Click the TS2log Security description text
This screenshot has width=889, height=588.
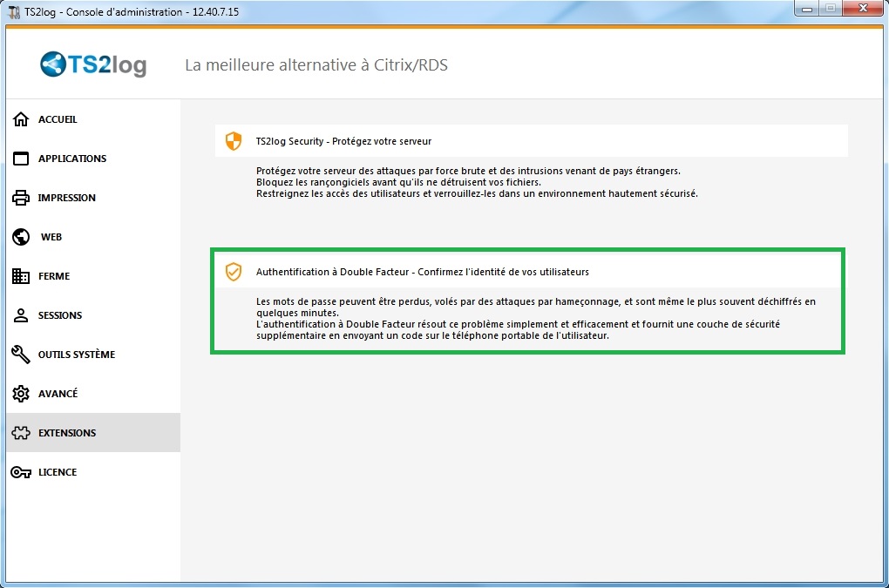(x=477, y=182)
